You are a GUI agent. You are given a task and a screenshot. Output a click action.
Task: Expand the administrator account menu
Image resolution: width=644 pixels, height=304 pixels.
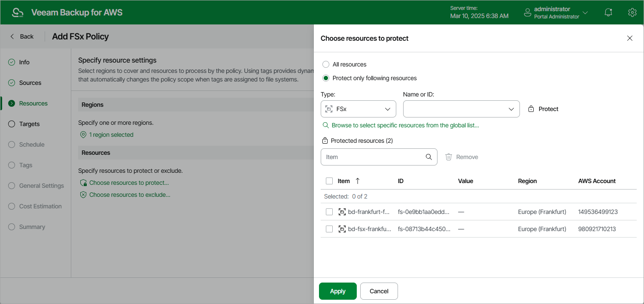pos(585,12)
